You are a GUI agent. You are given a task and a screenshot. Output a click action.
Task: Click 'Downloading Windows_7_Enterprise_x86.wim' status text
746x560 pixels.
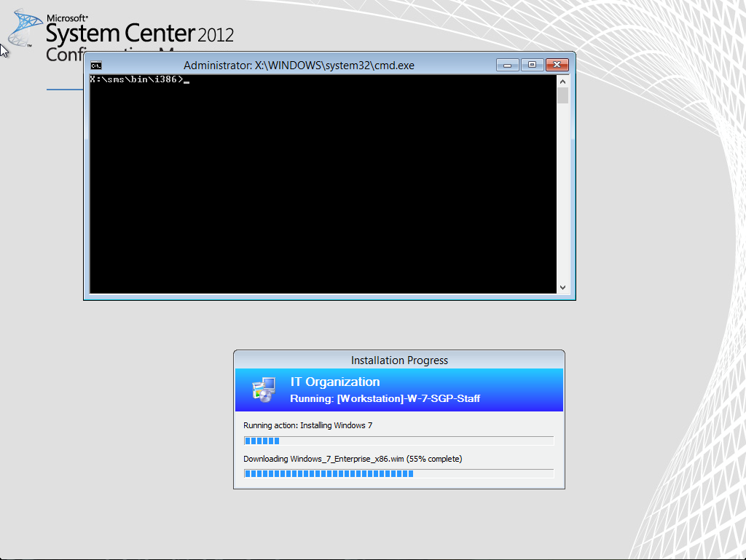click(353, 459)
